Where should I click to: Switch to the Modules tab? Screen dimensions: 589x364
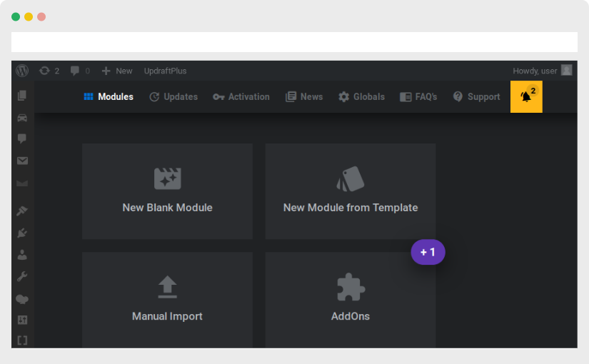pos(109,96)
